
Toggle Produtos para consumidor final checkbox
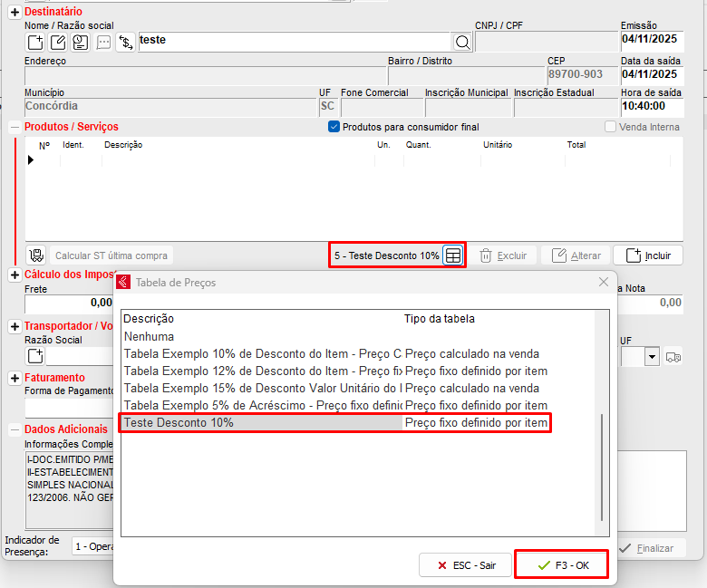(334, 127)
